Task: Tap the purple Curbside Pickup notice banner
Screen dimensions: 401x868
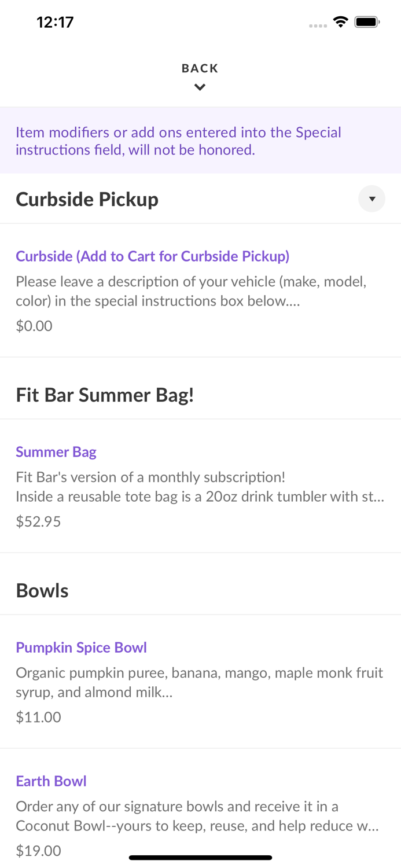Action: [x=200, y=140]
